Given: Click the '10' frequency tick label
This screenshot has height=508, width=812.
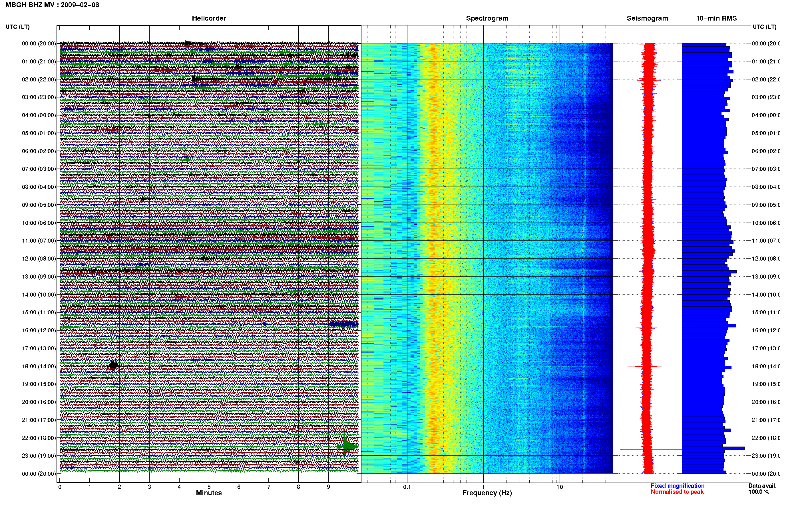Looking at the screenshot, I should click(x=560, y=487).
